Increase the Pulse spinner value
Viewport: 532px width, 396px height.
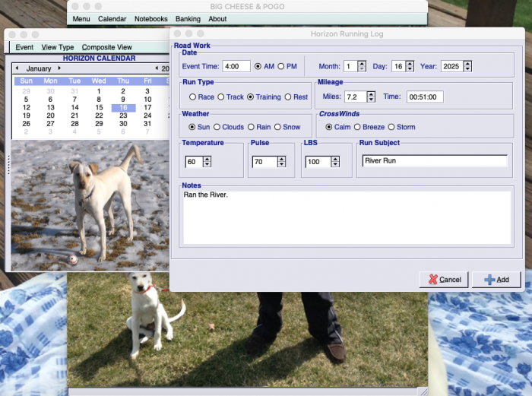tap(281, 158)
